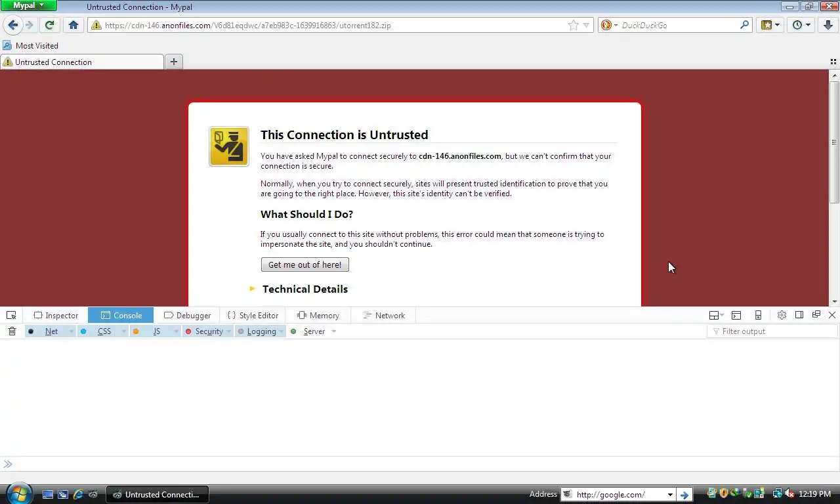Open a new tab with plus button
This screenshot has height=504, width=840.
[x=174, y=62]
